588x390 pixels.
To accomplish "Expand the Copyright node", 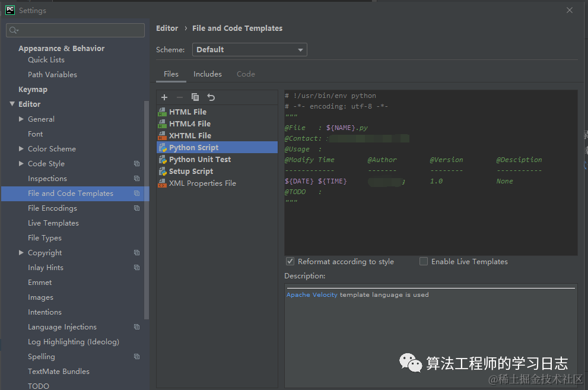I will 21,253.
